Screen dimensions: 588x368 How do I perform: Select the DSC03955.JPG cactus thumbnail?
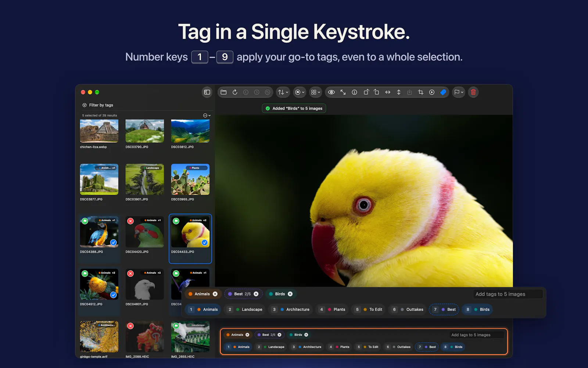point(190,180)
